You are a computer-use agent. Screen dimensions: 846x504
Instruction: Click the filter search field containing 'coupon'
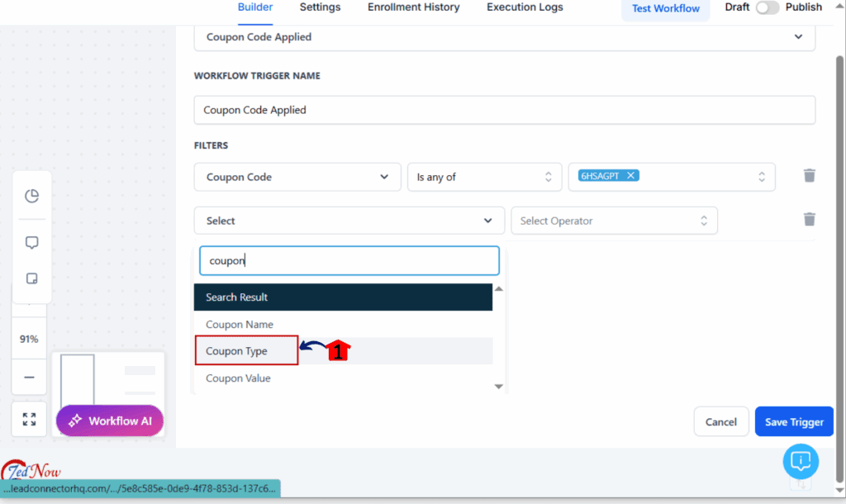coord(349,260)
